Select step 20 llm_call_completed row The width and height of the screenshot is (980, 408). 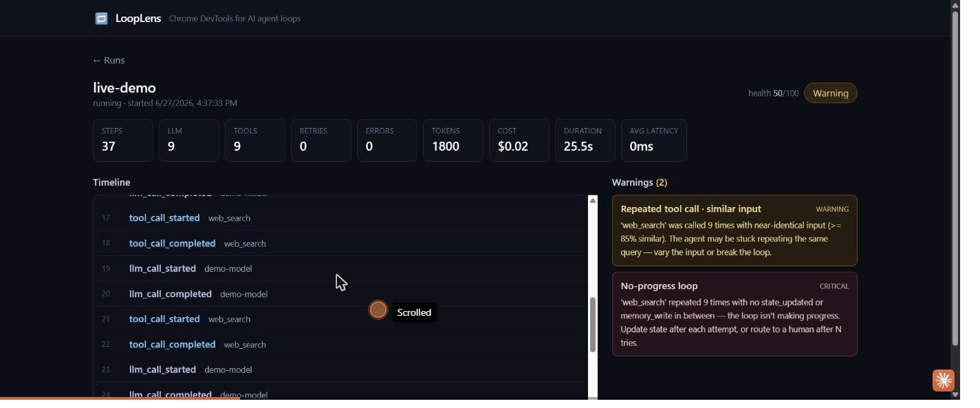(x=340, y=294)
